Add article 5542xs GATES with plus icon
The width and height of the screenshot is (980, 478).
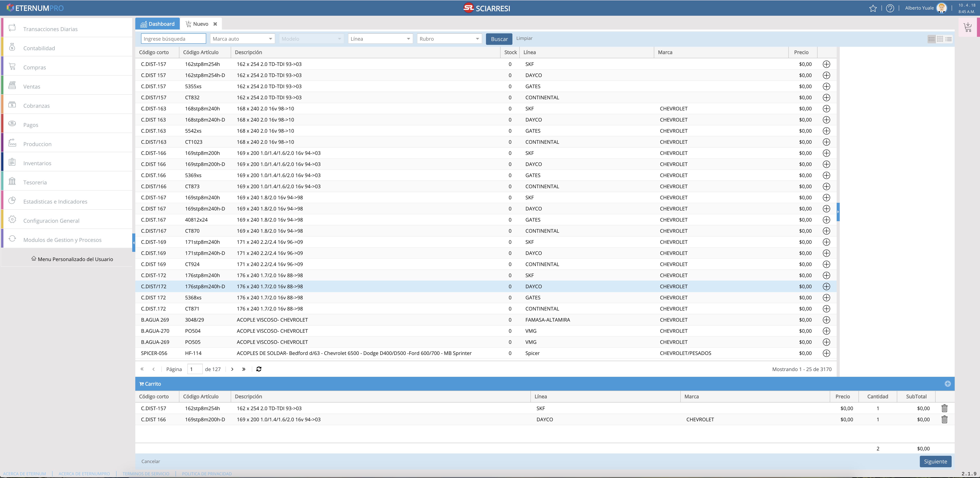pos(826,131)
